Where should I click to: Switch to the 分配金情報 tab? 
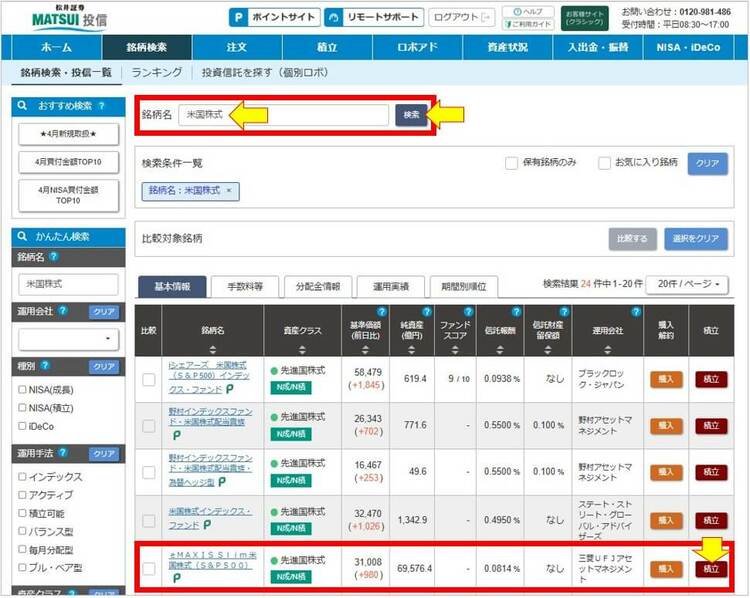[x=318, y=287]
